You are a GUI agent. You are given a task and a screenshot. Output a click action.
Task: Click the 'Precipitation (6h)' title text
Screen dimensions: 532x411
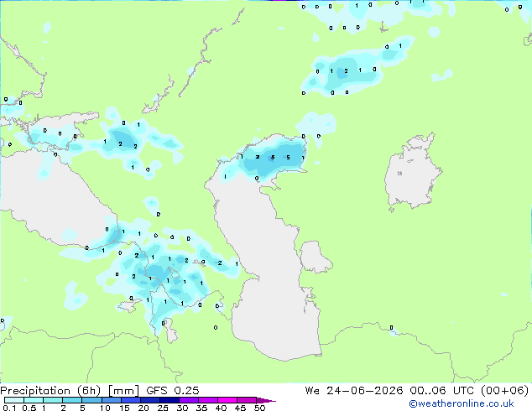point(50,391)
